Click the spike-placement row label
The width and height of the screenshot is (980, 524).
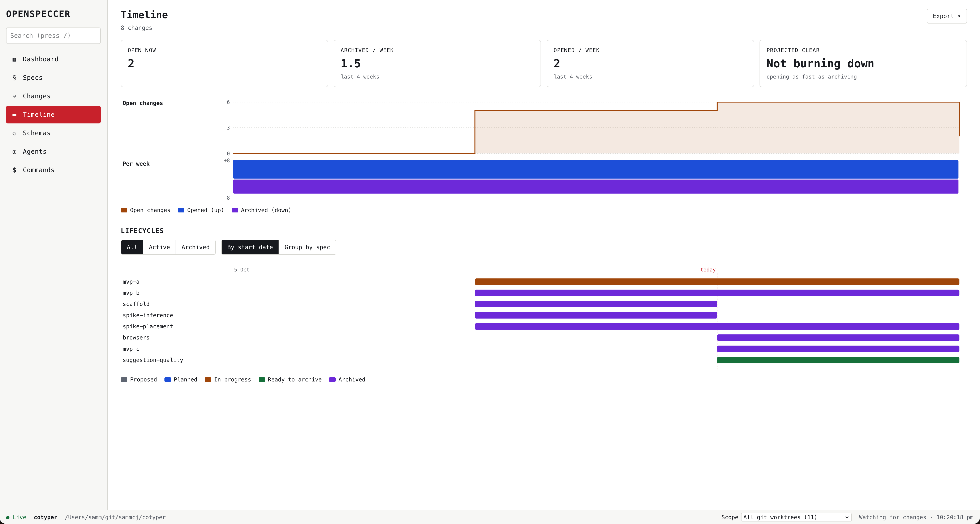[x=148, y=326]
